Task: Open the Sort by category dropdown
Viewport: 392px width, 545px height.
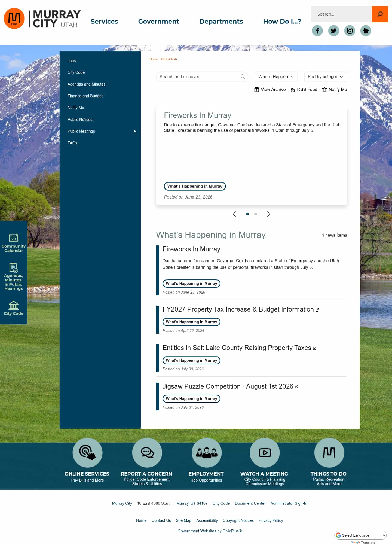Action: [325, 77]
